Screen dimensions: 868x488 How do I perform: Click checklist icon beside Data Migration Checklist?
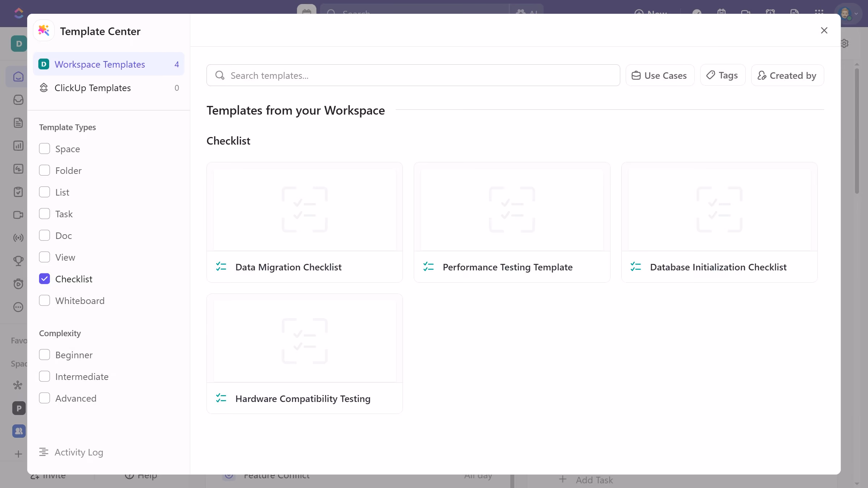pyautogui.click(x=221, y=267)
